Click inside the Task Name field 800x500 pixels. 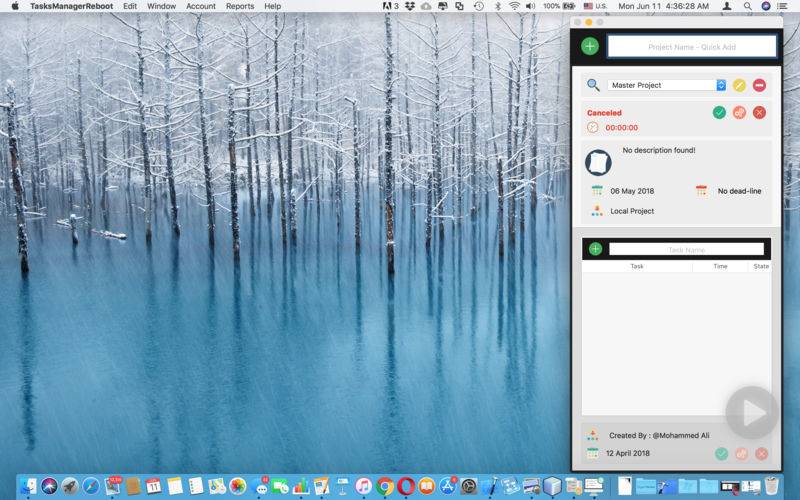click(x=686, y=249)
